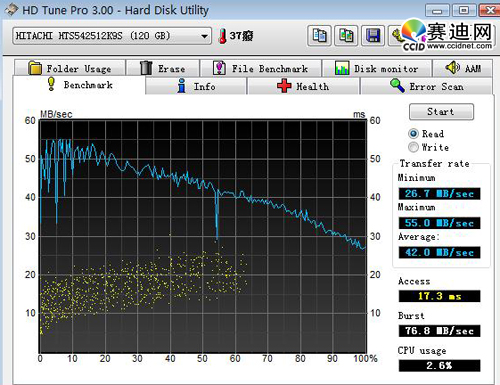Go to the Error Scan tab
This screenshot has width=500, height=385.
426,86
